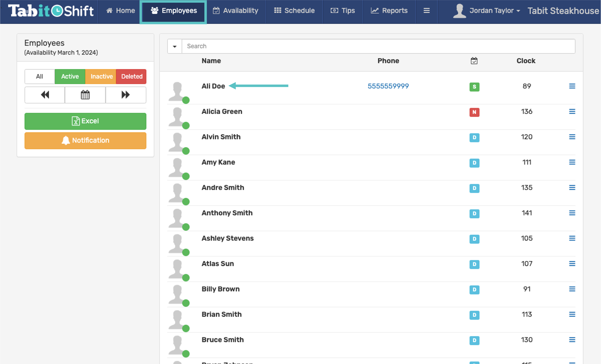601x364 pixels.
Task: Open Ashley Stevens' row menu
Action: [572, 238]
